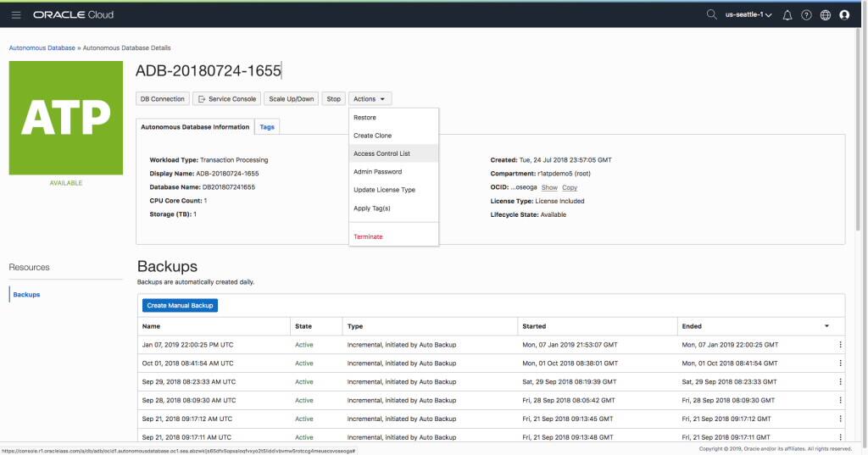Open the language globe icon
Screen dimensions: 868x455
coord(826,15)
